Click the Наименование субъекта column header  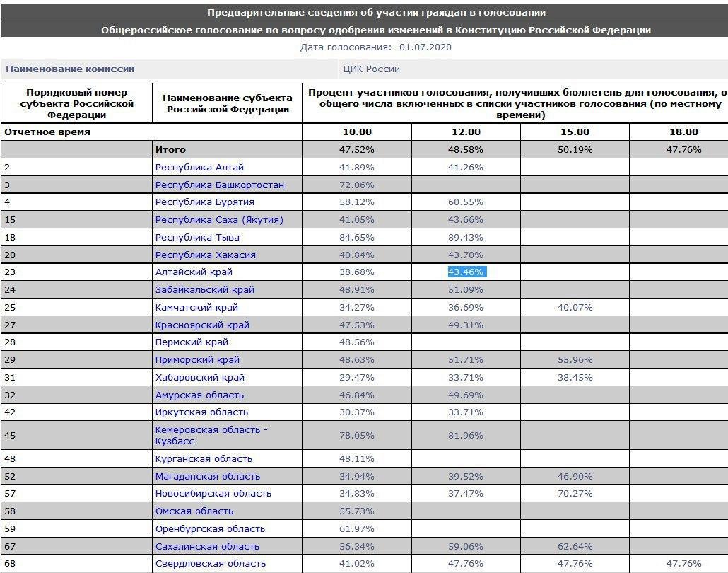[x=228, y=103]
